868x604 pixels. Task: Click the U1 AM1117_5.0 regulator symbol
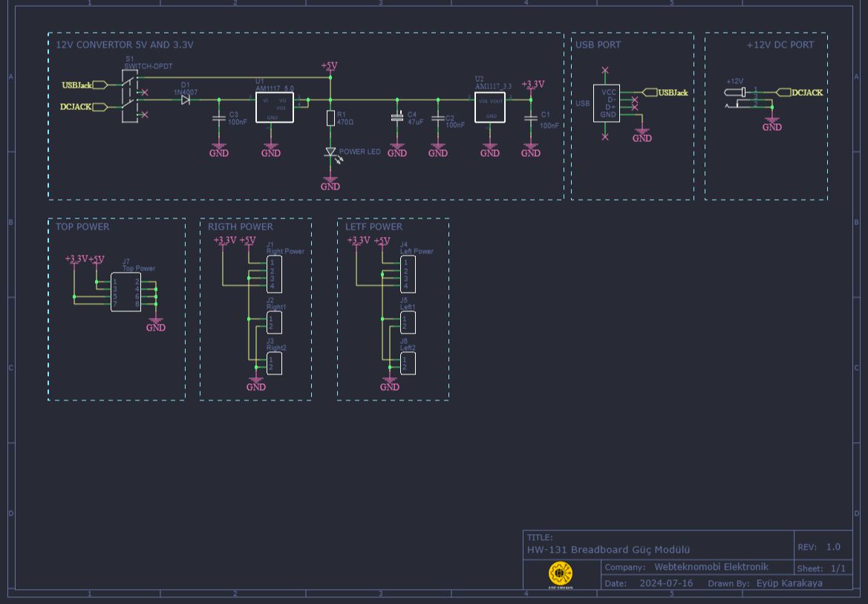[273, 107]
